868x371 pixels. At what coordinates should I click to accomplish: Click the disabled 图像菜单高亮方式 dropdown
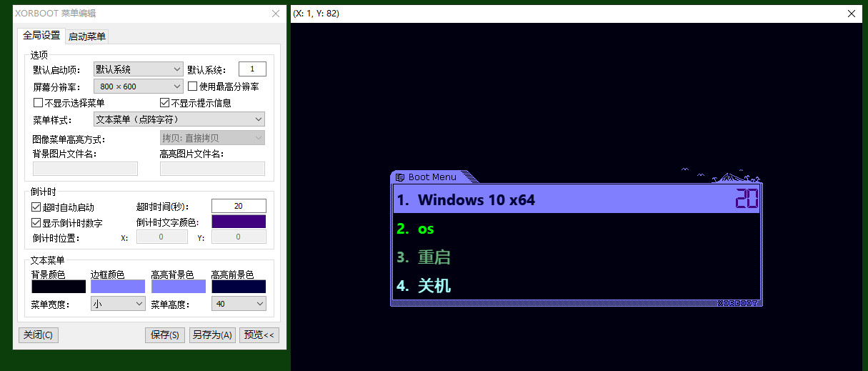[x=212, y=138]
